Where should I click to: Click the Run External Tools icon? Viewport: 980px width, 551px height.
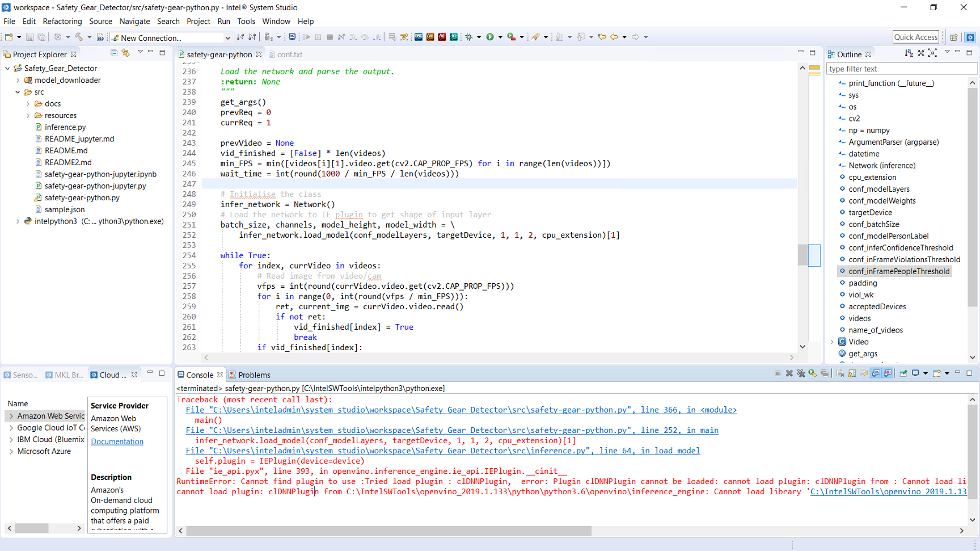tap(511, 37)
